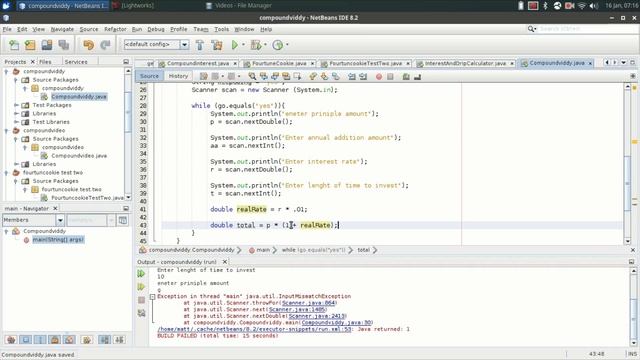Click the search input field in menu bar
This screenshot has width=640, height=360.
coord(587,29)
